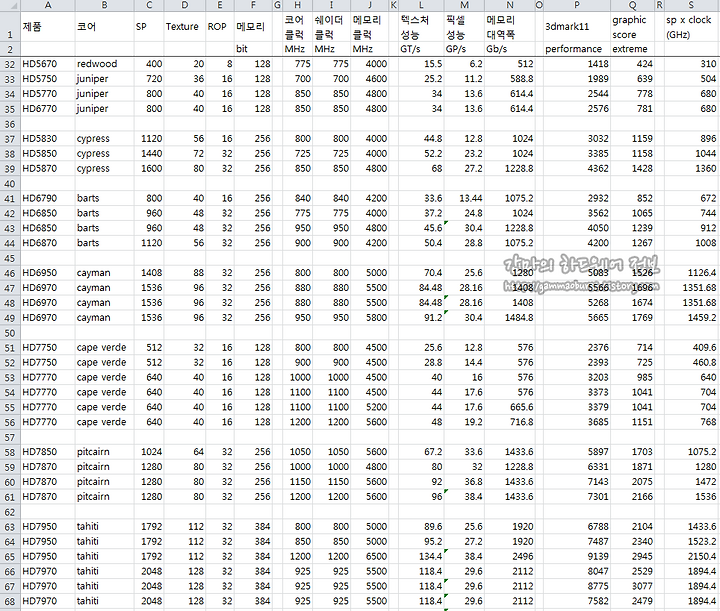Select row 68 header
Viewport: 720px width, 611px height.
point(10,601)
